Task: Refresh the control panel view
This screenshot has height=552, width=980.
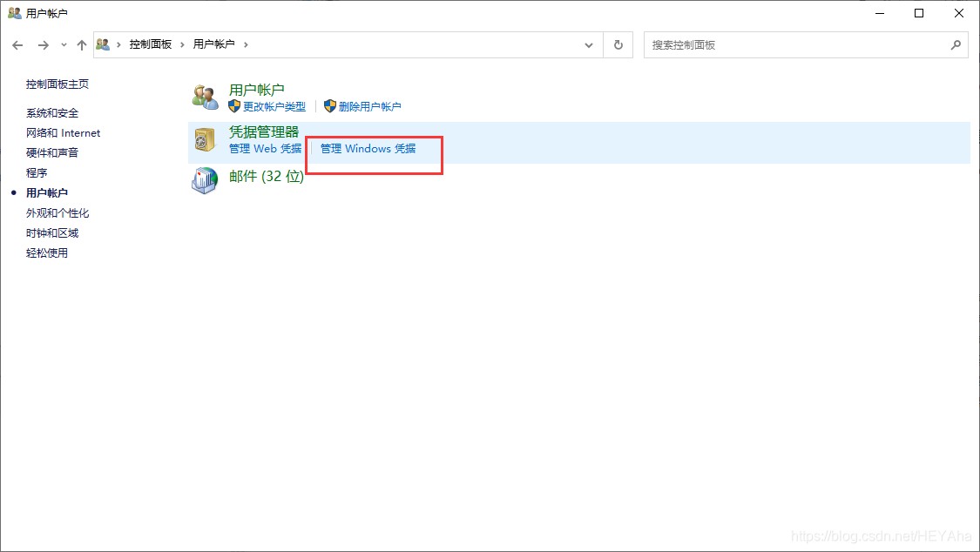Action: (618, 45)
